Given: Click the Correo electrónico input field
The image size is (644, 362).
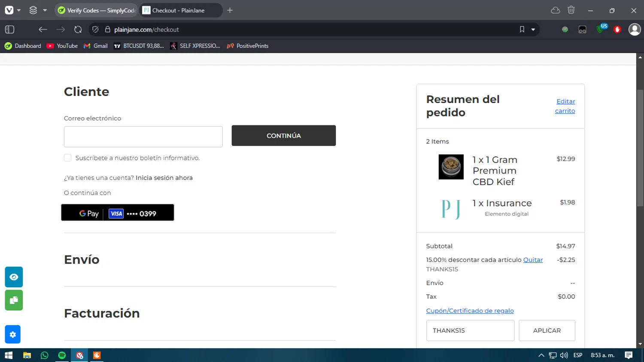Looking at the screenshot, I should tap(143, 137).
